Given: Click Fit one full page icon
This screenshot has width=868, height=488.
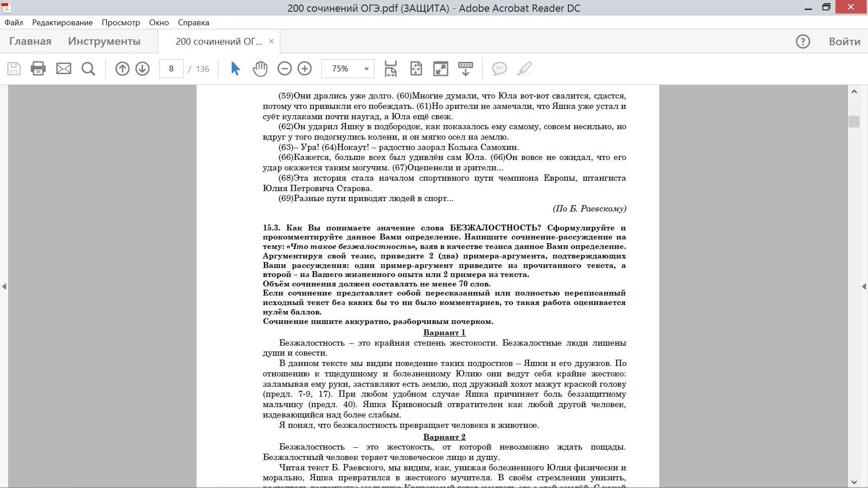Looking at the screenshot, I should click(416, 69).
